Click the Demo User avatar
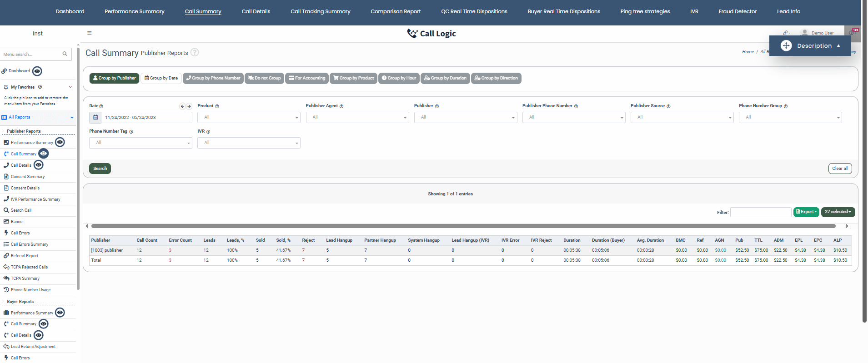This screenshot has width=868, height=363. coord(805,33)
